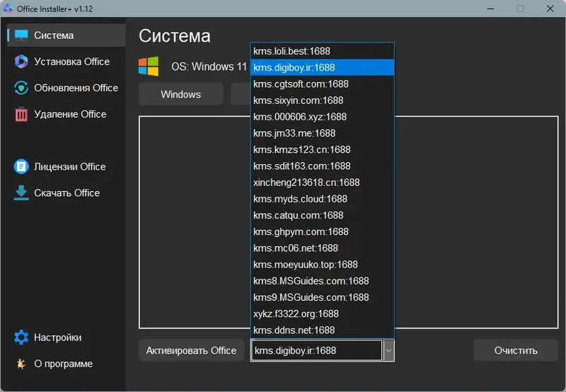Image resolution: width=566 pixels, height=392 pixels.
Task: Select kms.catqu.com:1688 server
Action: pyautogui.click(x=323, y=216)
